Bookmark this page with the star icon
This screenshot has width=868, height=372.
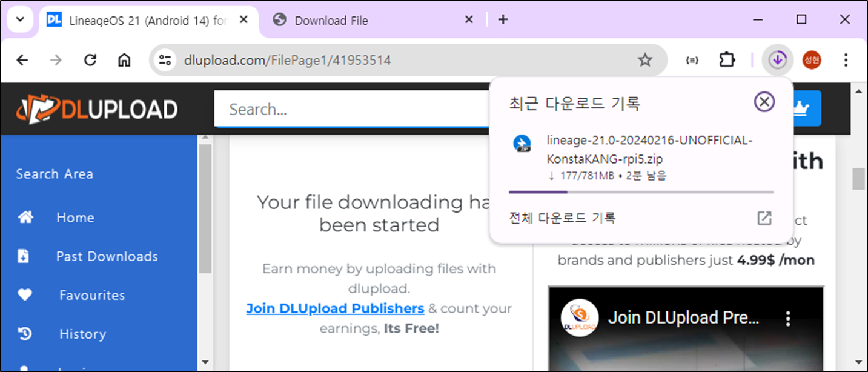click(645, 60)
